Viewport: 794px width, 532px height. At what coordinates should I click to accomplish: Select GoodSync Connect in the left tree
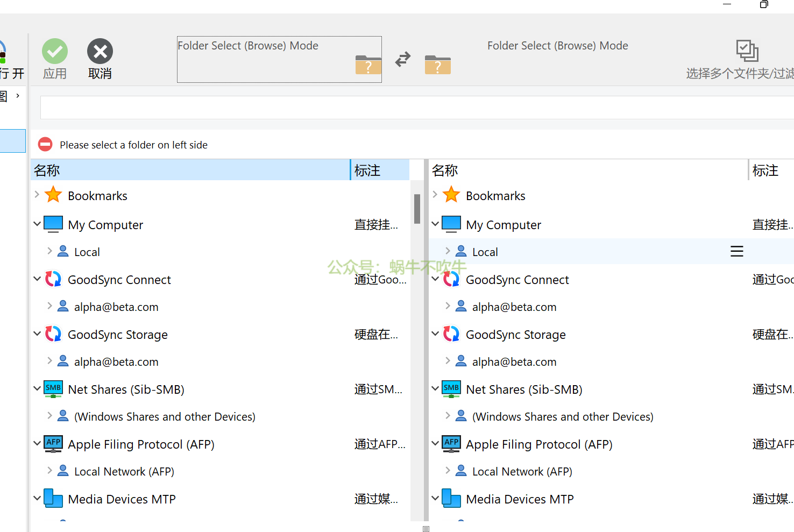point(119,280)
